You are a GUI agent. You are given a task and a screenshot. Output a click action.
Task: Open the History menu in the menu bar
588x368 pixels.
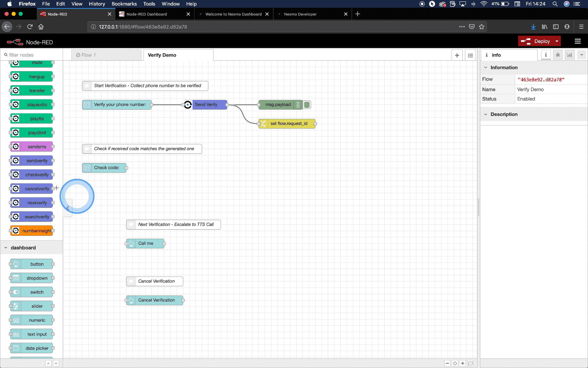click(x=97, y=4)
